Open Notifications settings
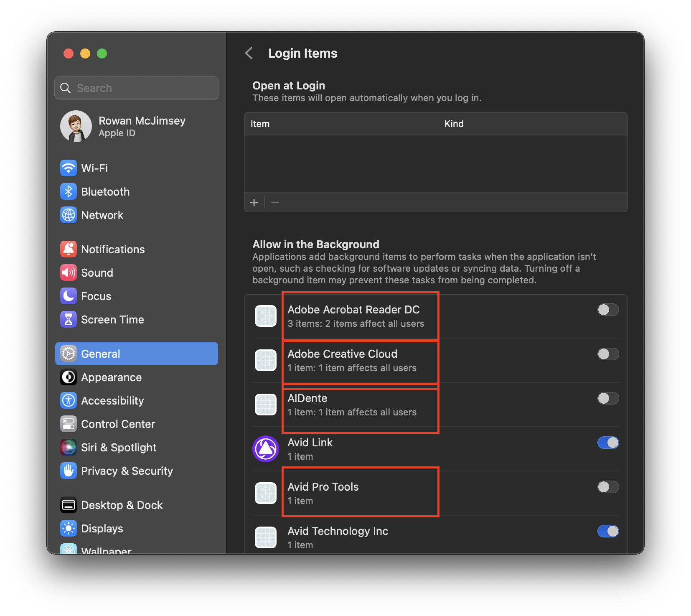 click(137, 249)
